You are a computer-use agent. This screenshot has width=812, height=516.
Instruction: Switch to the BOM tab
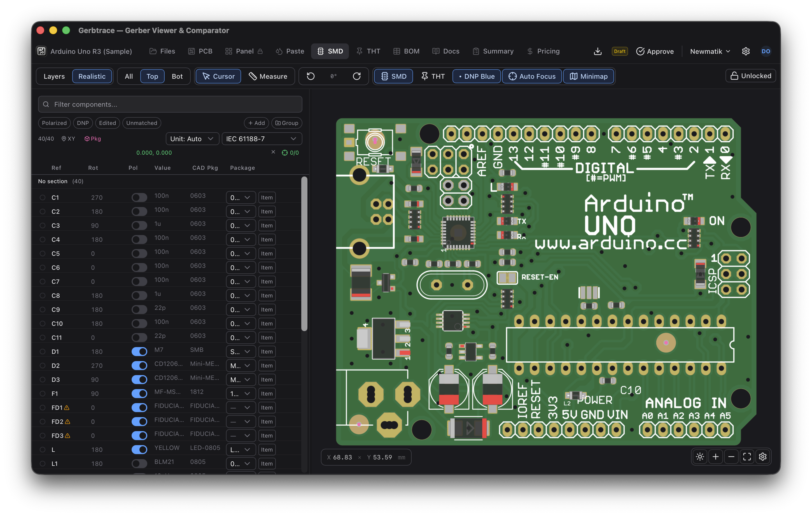[x=406, y=51]
